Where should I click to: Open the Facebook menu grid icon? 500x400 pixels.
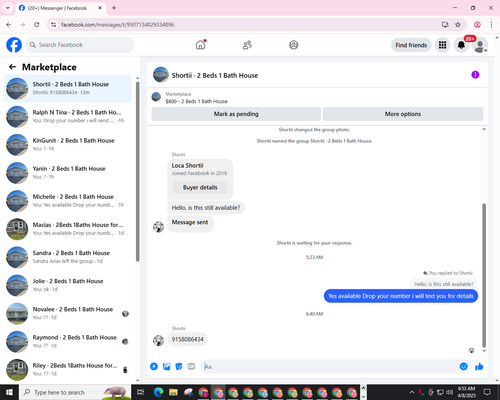pos(442,45)
